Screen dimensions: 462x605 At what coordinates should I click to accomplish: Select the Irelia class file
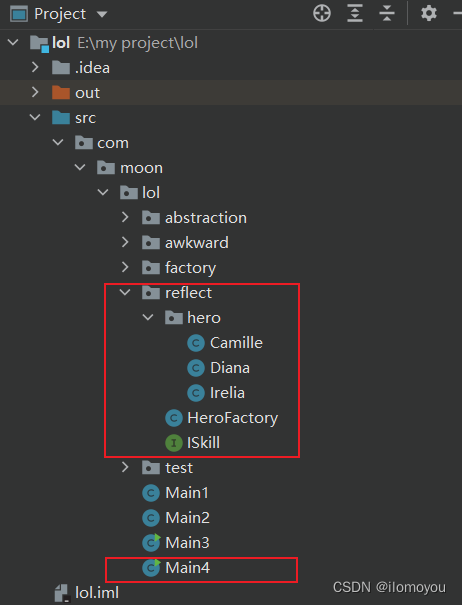216,393
